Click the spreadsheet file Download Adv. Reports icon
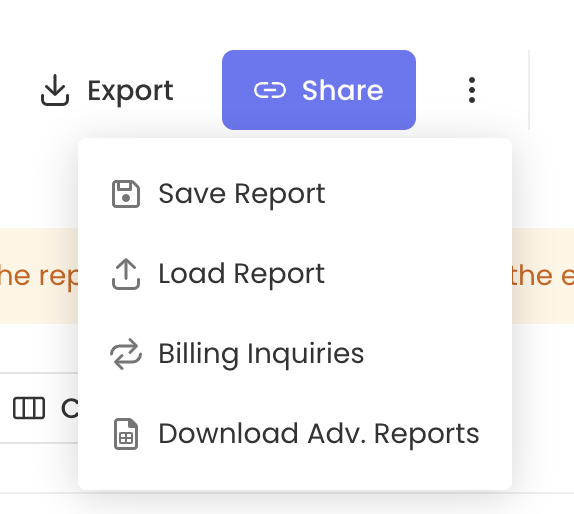Image resolution: width=574 pixels, height=514 pixels. click(126, 434)
